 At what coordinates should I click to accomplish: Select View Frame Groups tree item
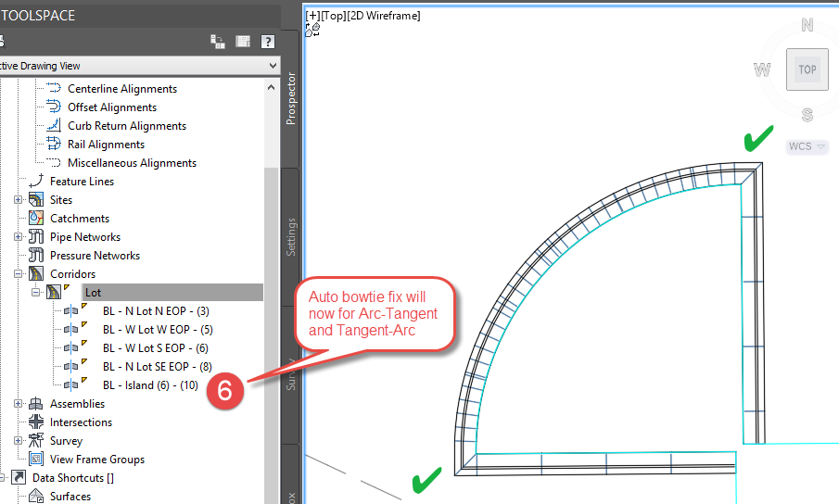(x=96, y=460)
